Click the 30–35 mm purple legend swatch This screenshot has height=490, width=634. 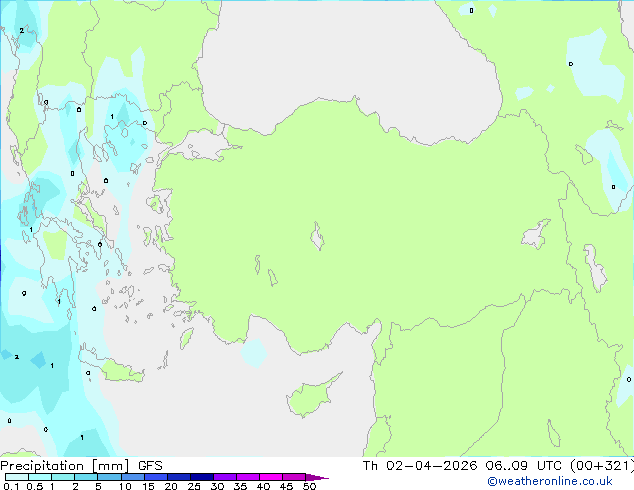click(224, 477)
